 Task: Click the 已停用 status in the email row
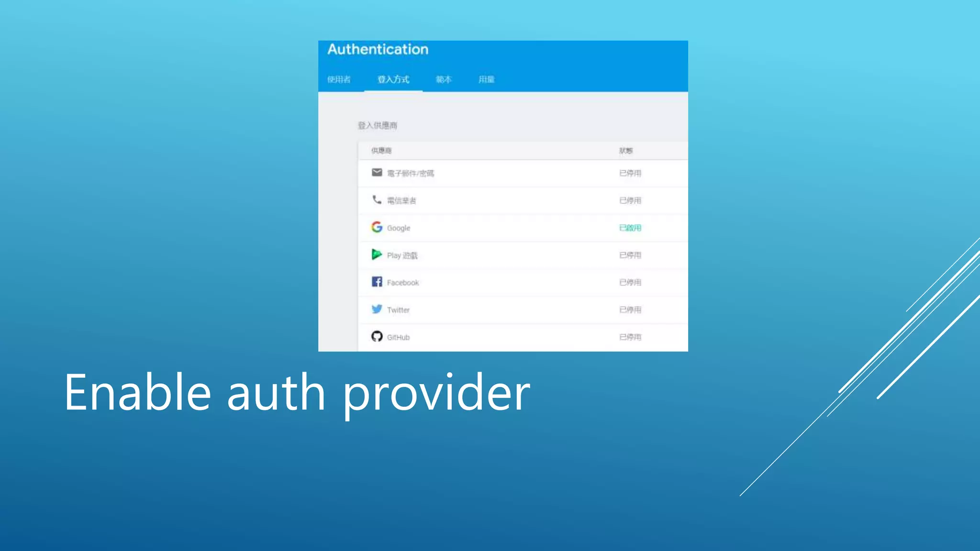click(630, 173)
